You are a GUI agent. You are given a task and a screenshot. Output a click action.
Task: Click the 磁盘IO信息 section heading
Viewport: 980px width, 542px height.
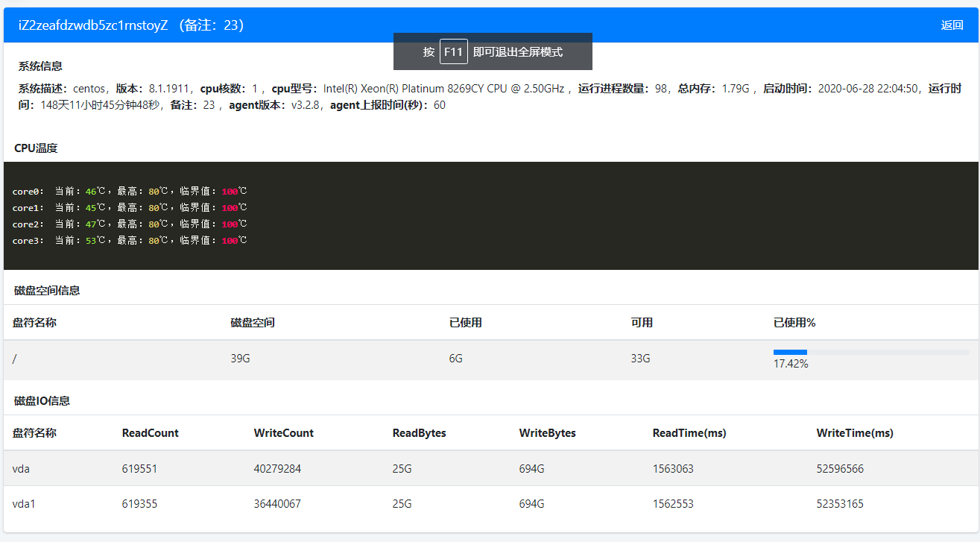[42, 401]
